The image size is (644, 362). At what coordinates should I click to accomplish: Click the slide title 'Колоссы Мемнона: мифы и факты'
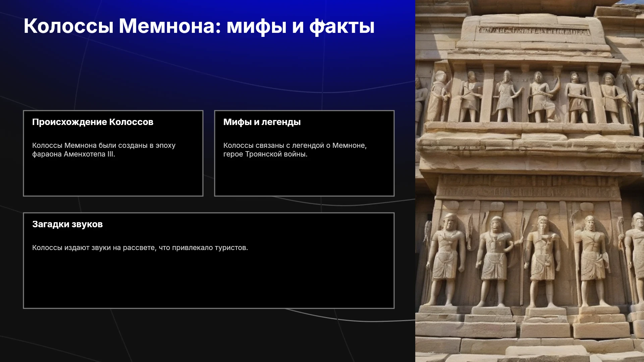click(199, 26)
